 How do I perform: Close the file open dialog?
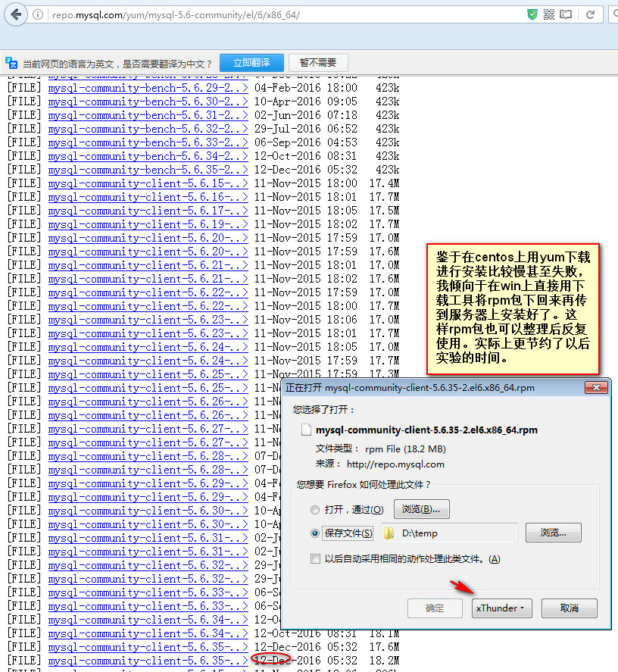596,387
